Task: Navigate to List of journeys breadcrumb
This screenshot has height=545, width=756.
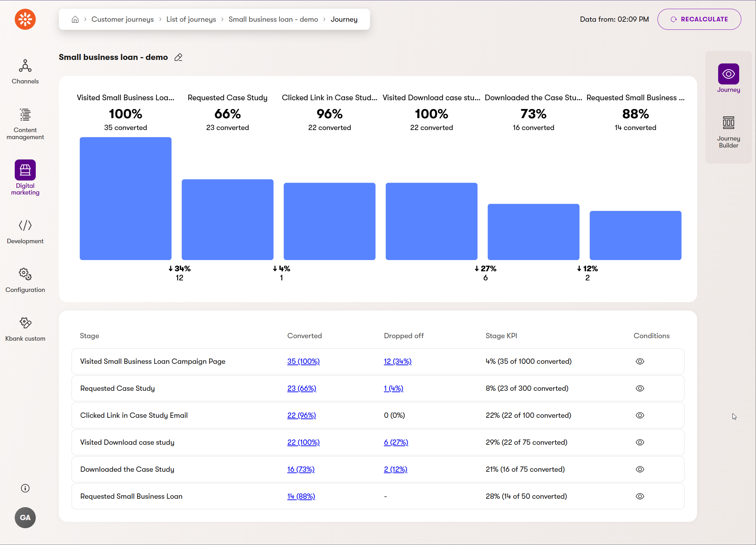Action: coord(191,19)
